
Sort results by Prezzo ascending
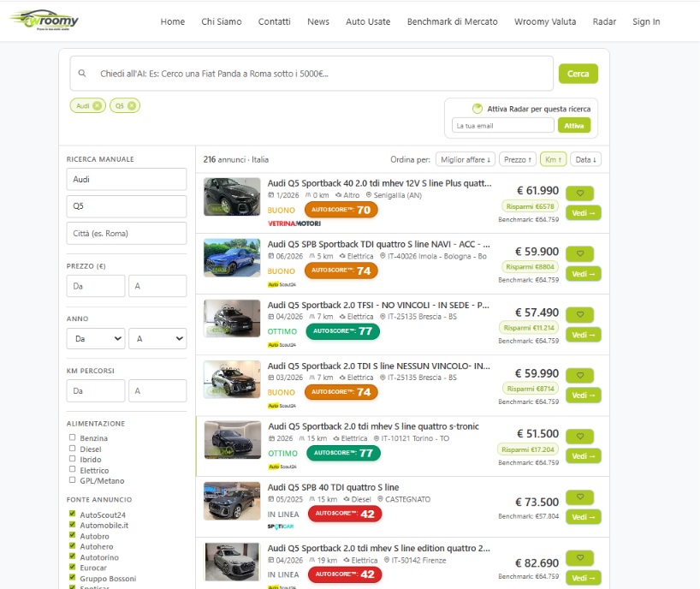tap(518, 159)
